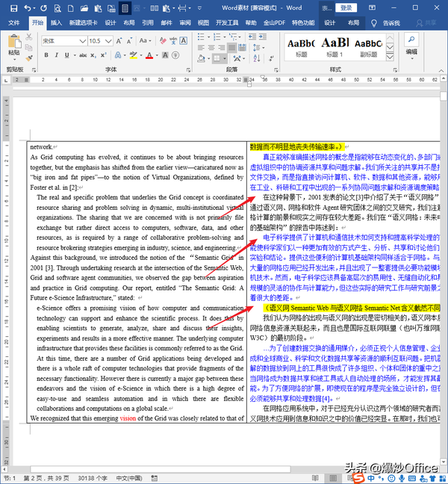Click the Save icon in the quick access toolbar
The image size is (448, 484).
(13, 8)
